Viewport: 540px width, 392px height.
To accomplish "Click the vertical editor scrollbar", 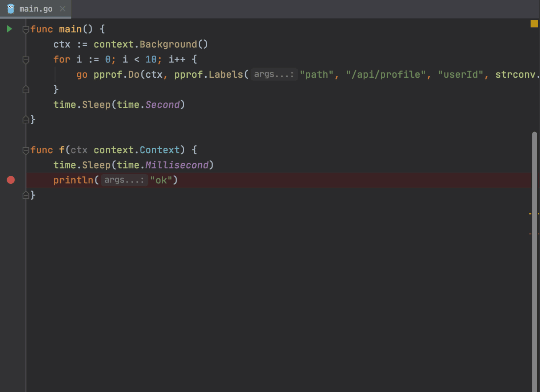I will (x=534, y=261).
